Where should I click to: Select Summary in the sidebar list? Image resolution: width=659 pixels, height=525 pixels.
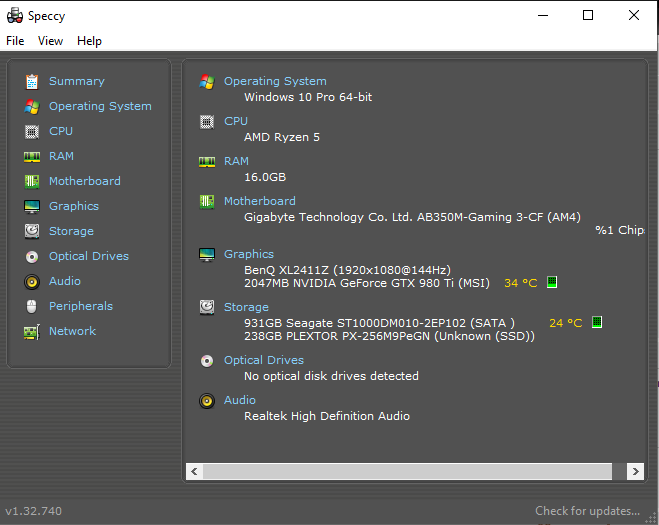pyautogui.click(x=76, y=81)
